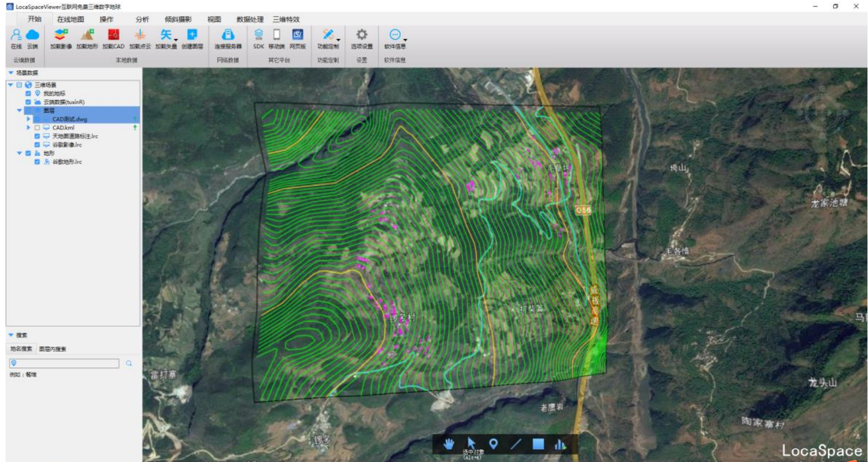Select the line drawing tool in bottom toolbar

point(515,444)
